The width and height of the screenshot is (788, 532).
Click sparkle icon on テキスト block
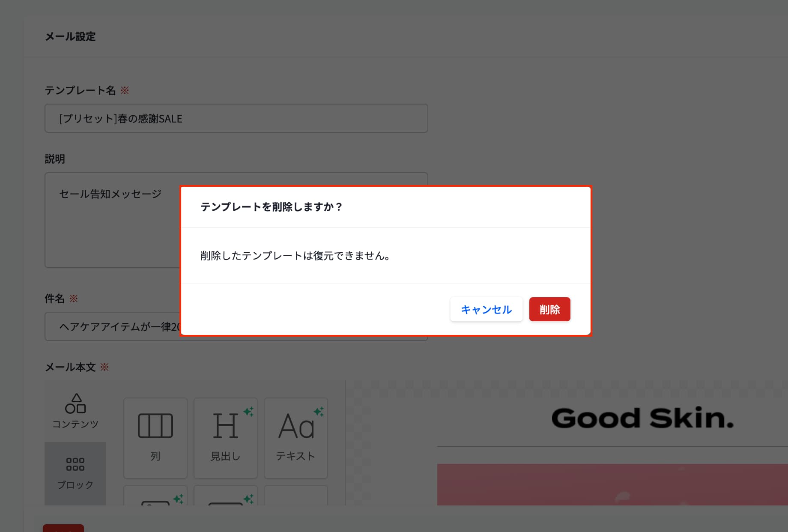click(x=319, y=411)
